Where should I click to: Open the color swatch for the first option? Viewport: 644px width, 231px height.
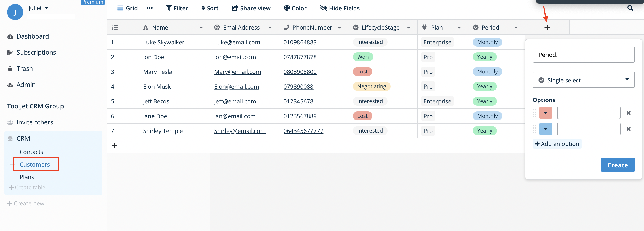tap(546, 113)
